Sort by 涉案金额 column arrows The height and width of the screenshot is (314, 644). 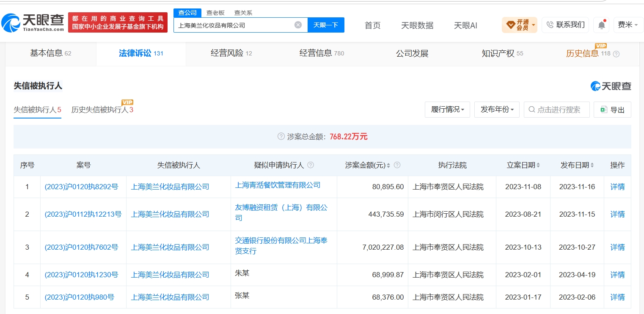[x=389, y=165]
